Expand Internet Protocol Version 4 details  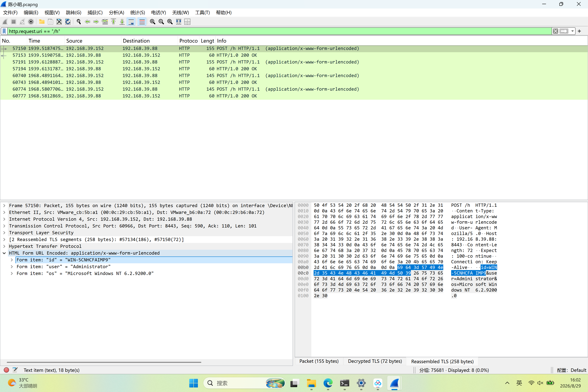tap(4, 219)
